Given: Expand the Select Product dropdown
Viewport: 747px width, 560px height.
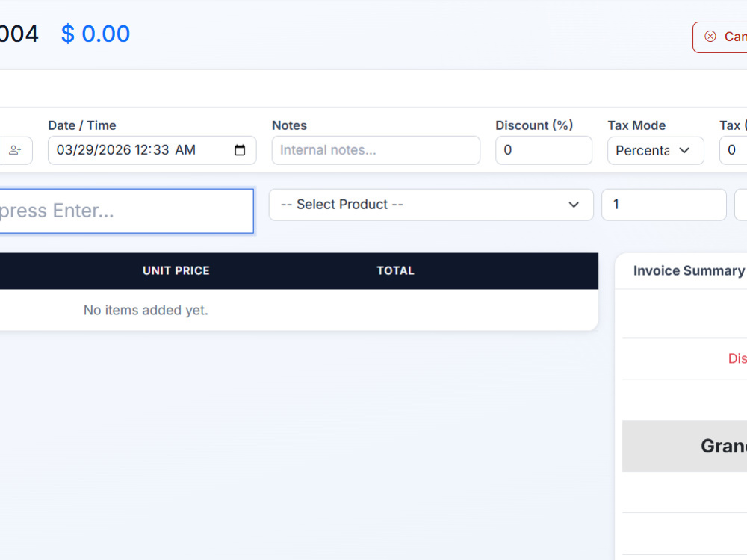Looking at the screenshot, I should (x=431, y=205).
